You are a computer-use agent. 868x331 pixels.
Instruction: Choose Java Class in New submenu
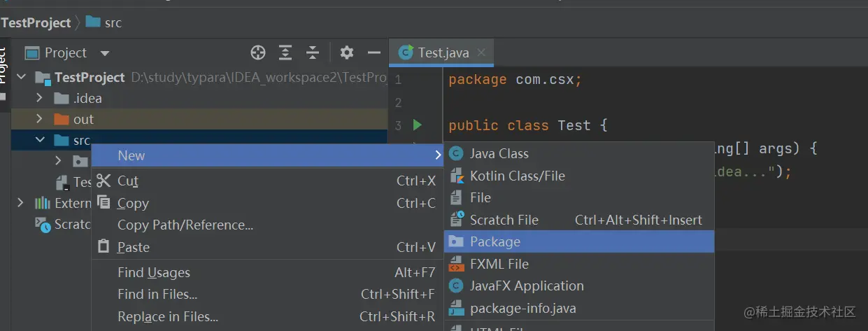click(499, 153)
